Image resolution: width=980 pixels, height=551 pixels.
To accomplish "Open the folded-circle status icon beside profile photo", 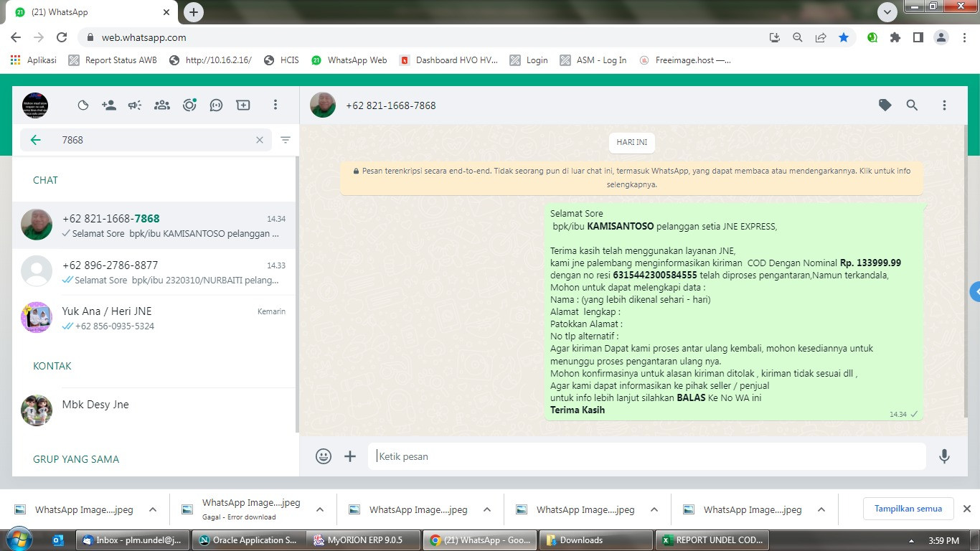I will pyautogui.click(x=83, y=105).
